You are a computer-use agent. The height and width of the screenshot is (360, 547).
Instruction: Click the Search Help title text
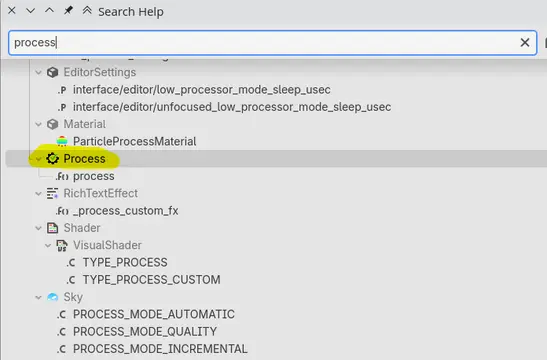[x=131, y=12]
